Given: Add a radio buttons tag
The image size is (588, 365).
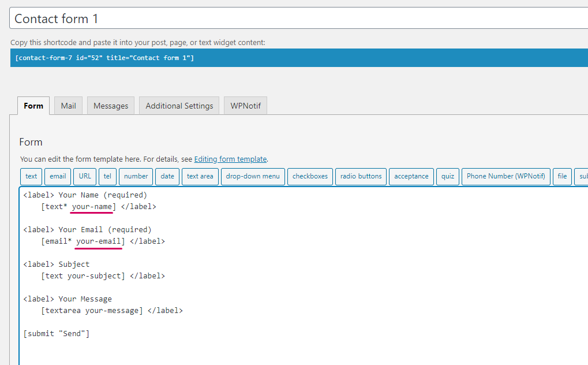Looking at the screenshot, I should click(x=361, y=176).
